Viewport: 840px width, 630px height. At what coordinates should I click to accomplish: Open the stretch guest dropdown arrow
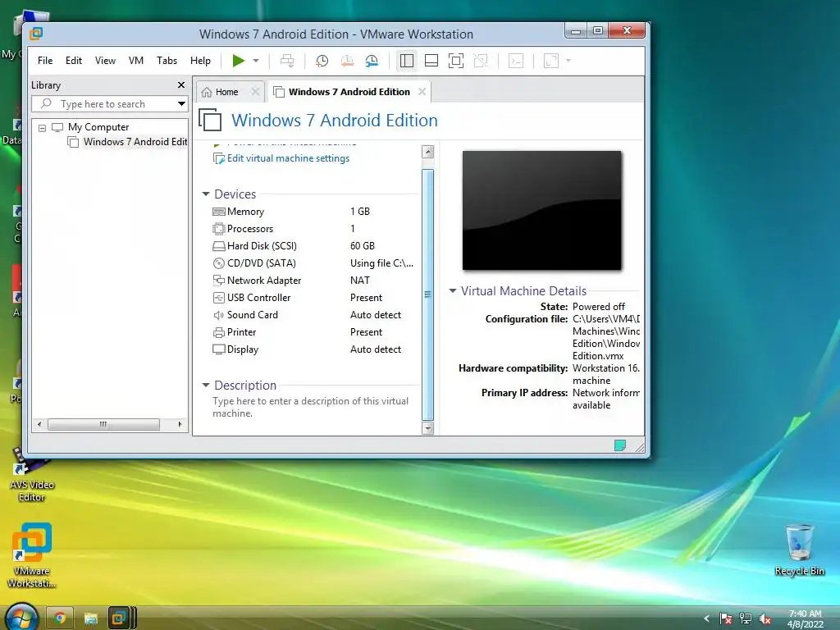568,61
